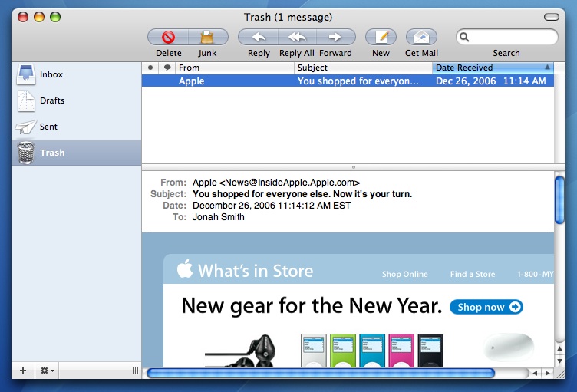The height and width of the screenshot is (392, 577).
Task: Open the Find a Store link
Action: (473, 274)
